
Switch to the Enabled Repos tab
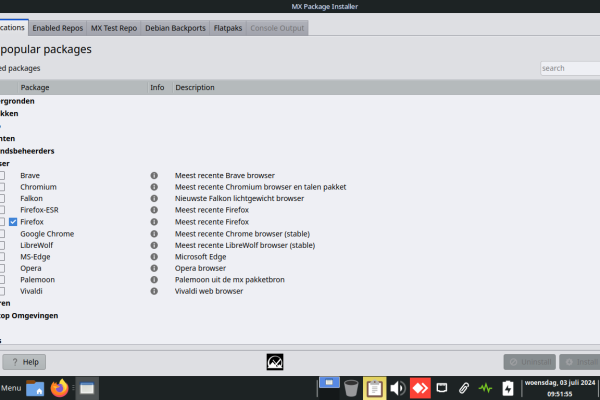click(59, 28)
